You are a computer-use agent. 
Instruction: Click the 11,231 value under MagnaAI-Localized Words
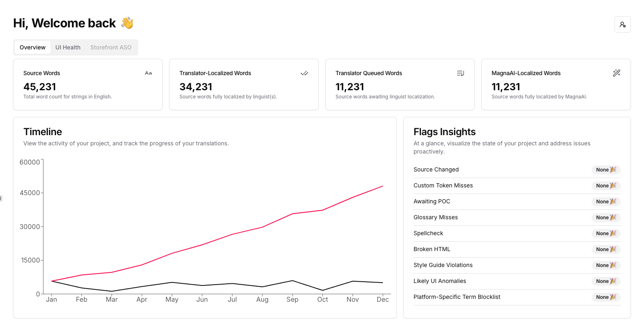(506, 87)
